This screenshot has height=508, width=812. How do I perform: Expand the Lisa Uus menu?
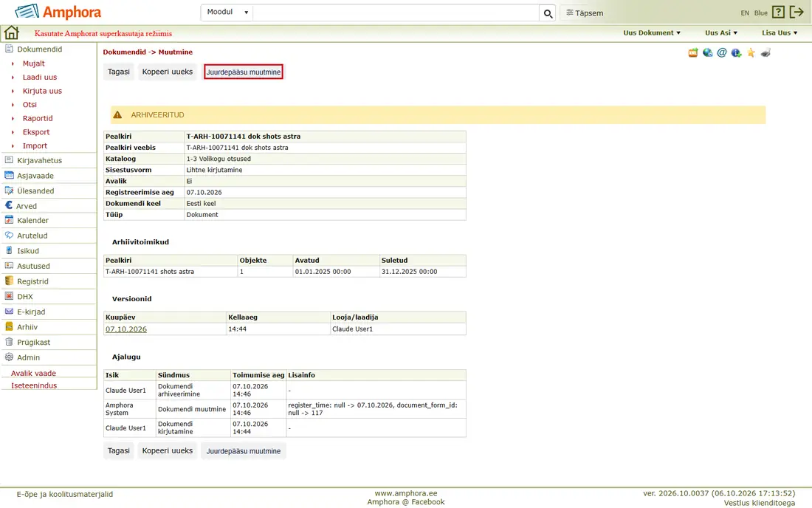pos(780,32)
